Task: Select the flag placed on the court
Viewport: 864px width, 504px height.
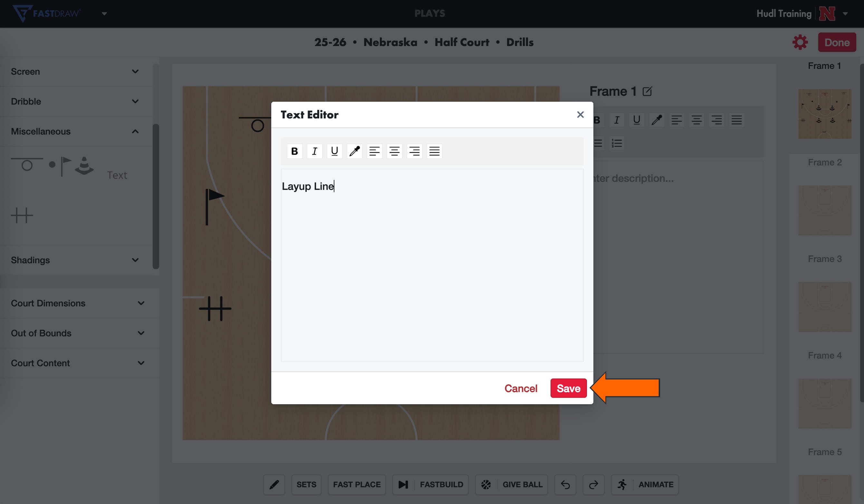Action: click(215, 207)
